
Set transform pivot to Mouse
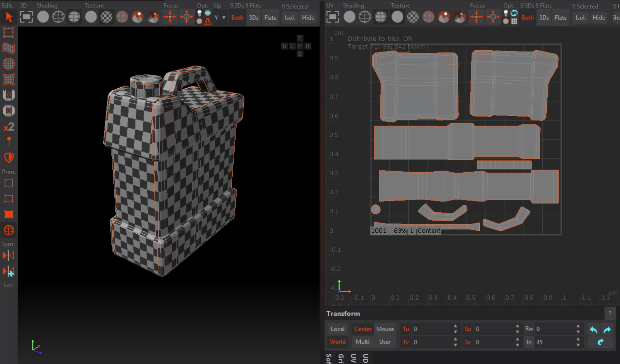[385, 329]
